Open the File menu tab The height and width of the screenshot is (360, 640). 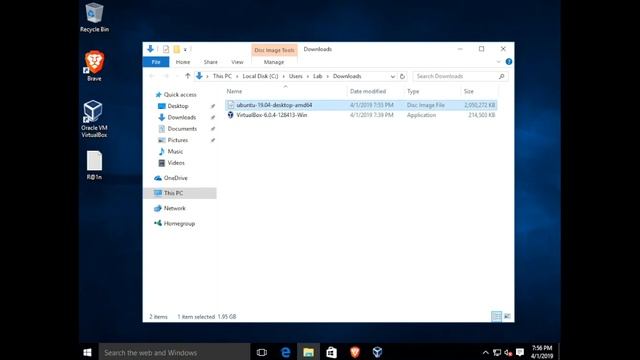pyautogui.click(x=156, y=62)
